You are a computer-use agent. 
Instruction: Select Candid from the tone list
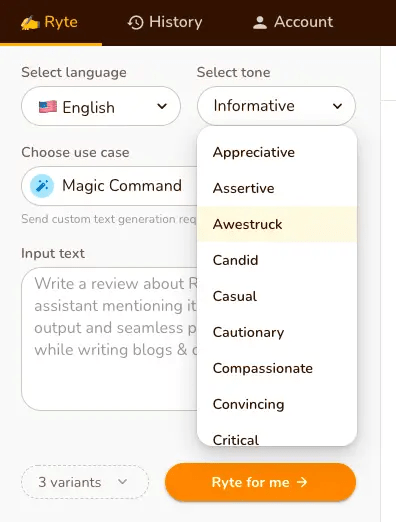277,260
